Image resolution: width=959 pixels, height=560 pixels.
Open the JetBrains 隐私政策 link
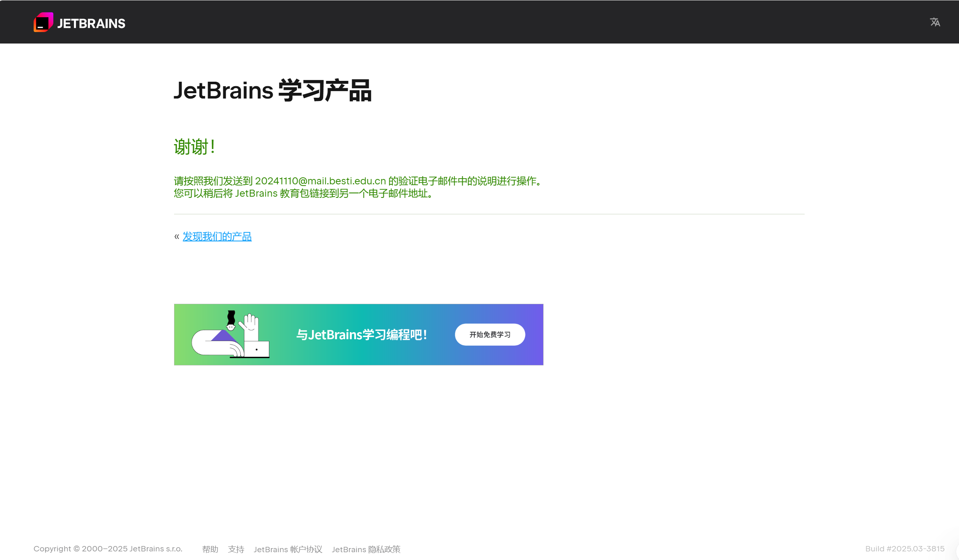click(x=366, y=549)
